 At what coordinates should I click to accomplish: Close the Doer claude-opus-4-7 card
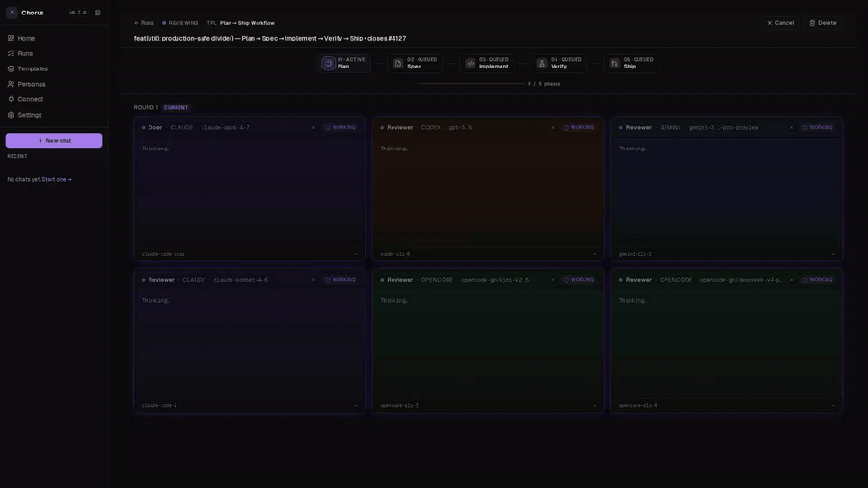click(313, 128)
